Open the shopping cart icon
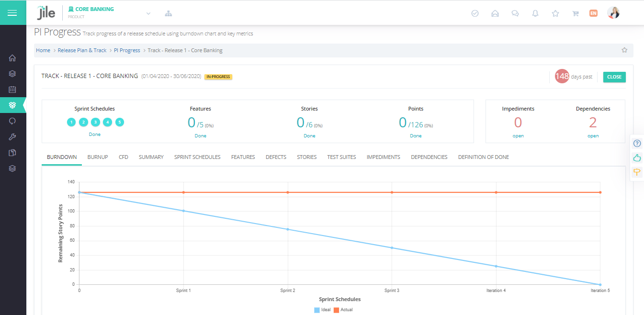This screenshot has height=315, width=644. click(576, 13)
